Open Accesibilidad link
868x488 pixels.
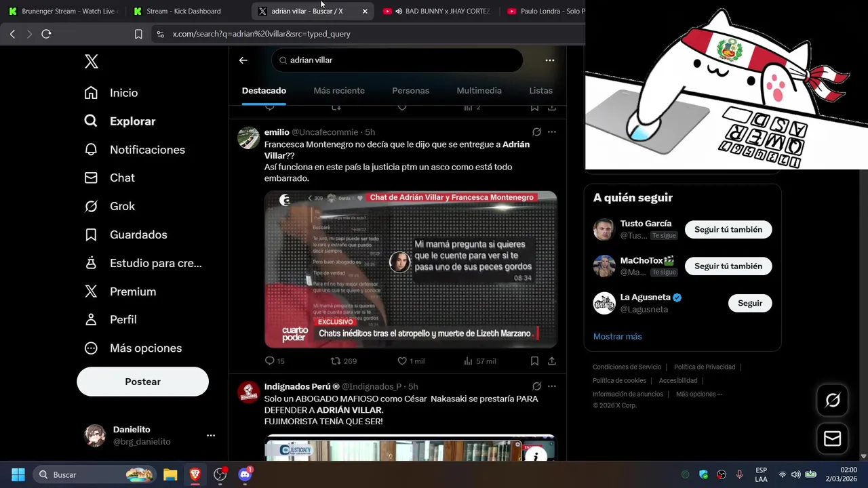tap(678, 381)
